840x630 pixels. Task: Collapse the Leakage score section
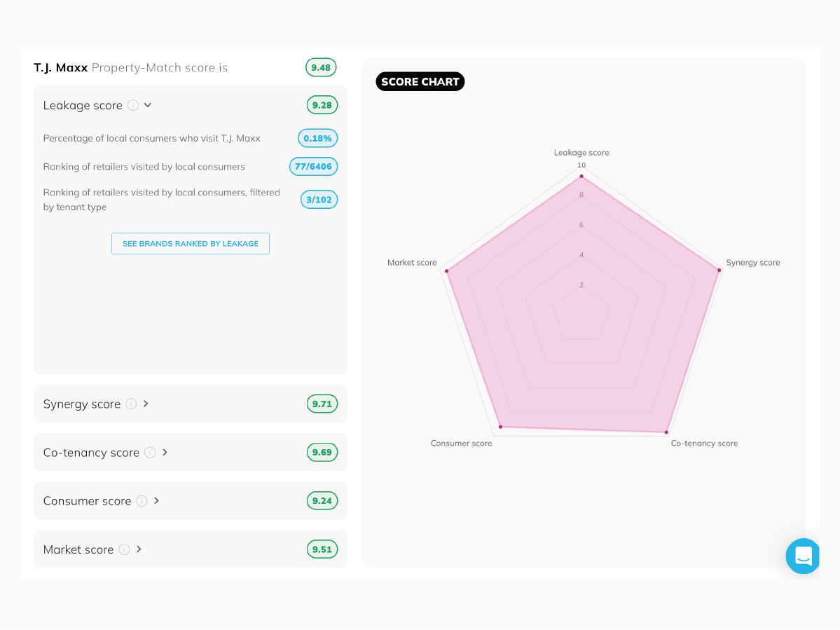coord(147,105)
